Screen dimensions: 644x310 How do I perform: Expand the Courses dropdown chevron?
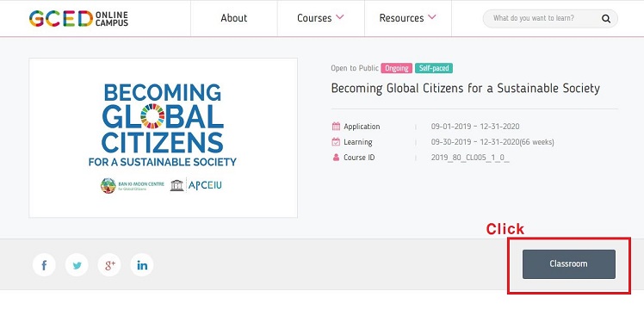point(340,17)
